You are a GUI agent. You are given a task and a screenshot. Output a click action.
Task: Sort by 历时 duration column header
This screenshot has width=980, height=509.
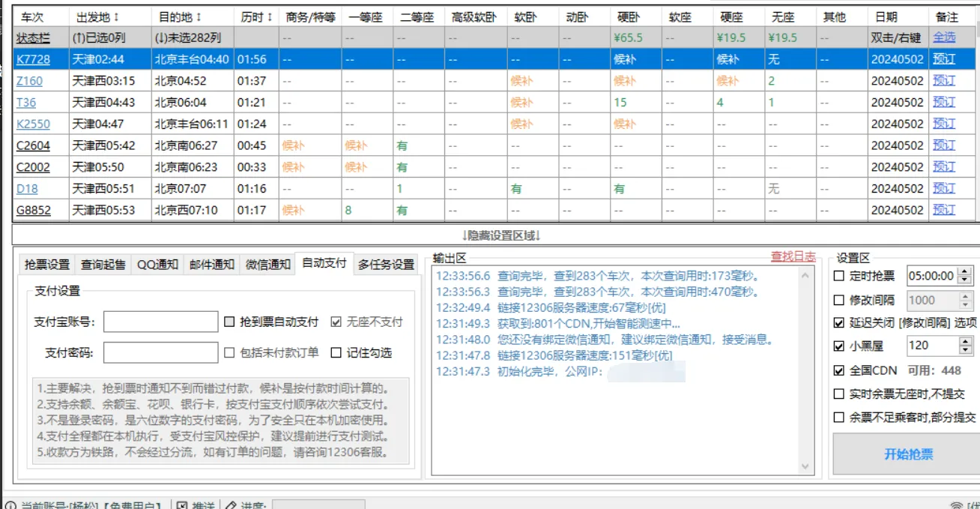[256, 16]
